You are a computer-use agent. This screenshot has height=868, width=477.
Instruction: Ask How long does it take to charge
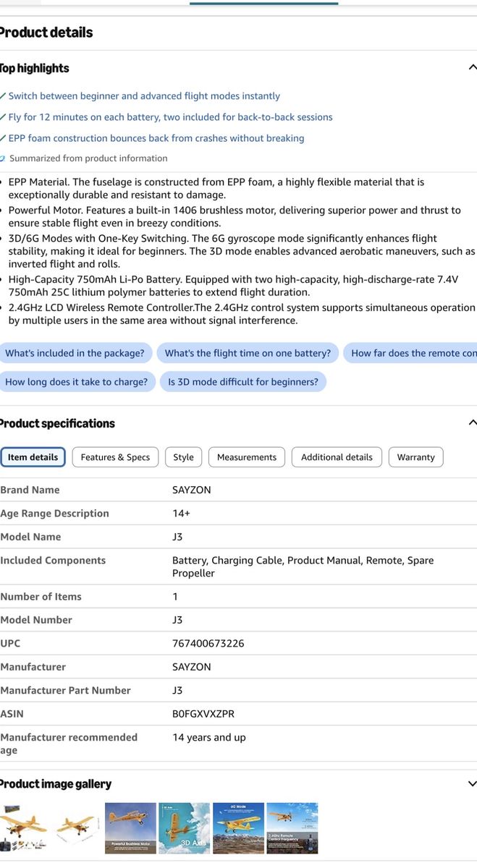77,381
